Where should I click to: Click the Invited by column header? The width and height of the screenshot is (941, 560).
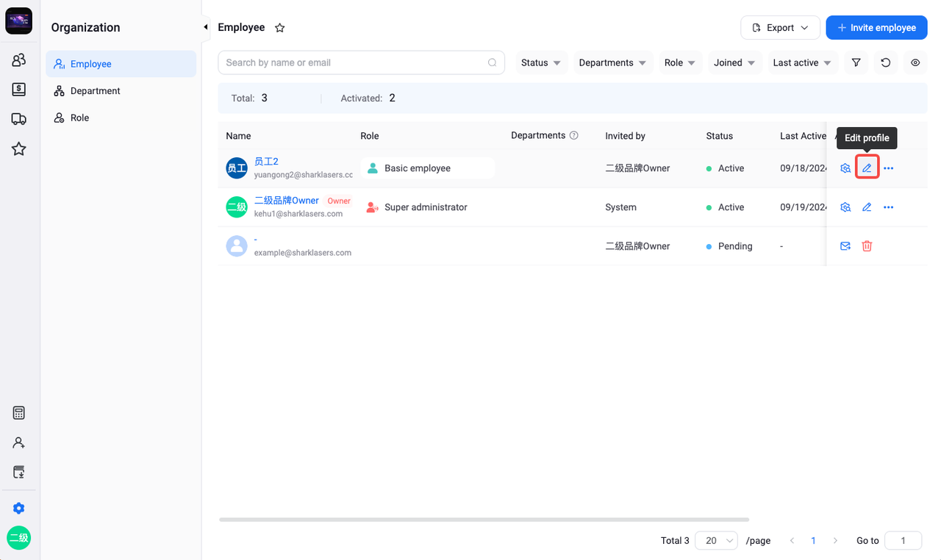click(x=625, y=136)
